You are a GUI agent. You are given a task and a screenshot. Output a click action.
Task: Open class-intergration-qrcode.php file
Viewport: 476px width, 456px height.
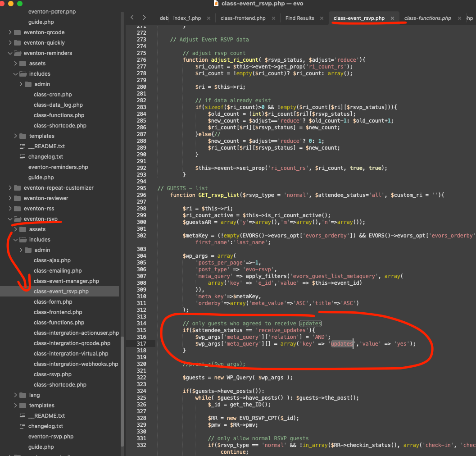pyautogui.click(x=72, y=343)
